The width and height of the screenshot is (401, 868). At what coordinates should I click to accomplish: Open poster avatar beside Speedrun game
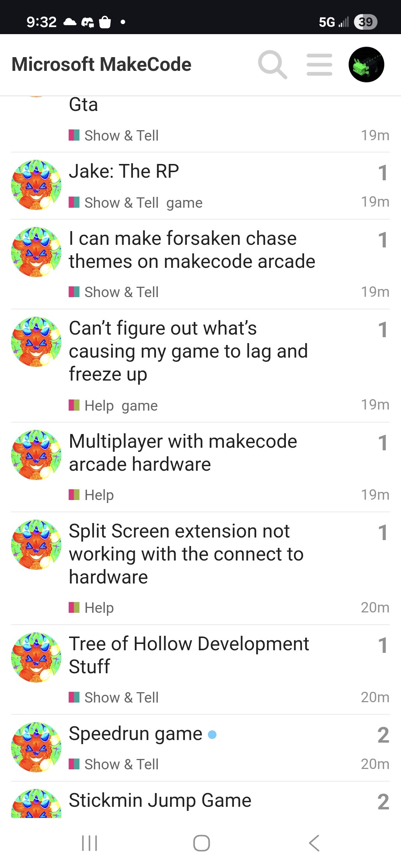click(36, 747)
